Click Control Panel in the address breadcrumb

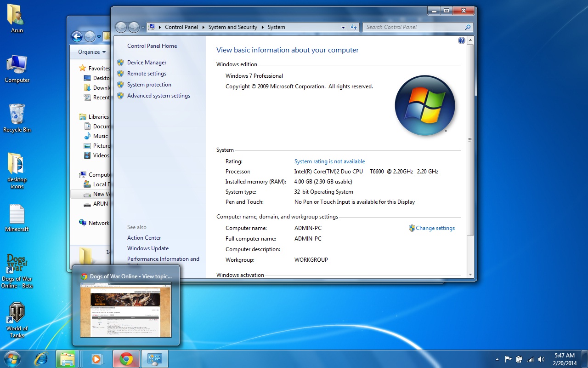tap(181, 27)
